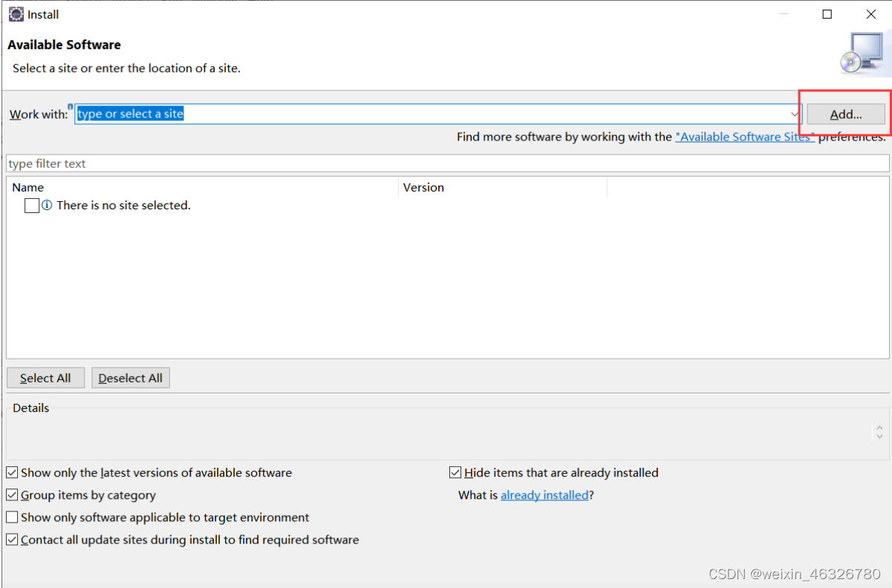This screenshot has width=892, height=588.
Task: Disable "Contact all update sites during install"
Action: click(x=12, y=540)
